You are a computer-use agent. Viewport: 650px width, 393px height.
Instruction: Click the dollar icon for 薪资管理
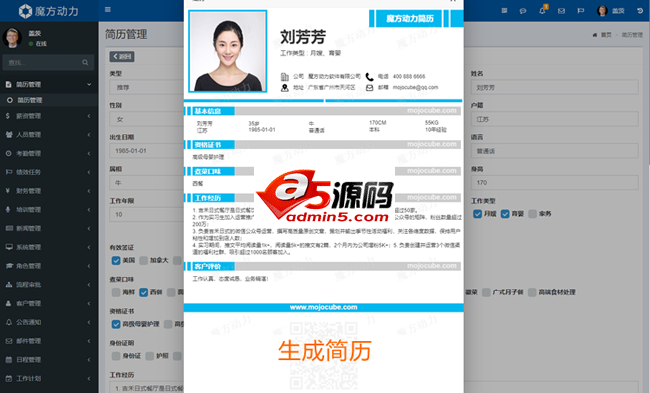8,116
